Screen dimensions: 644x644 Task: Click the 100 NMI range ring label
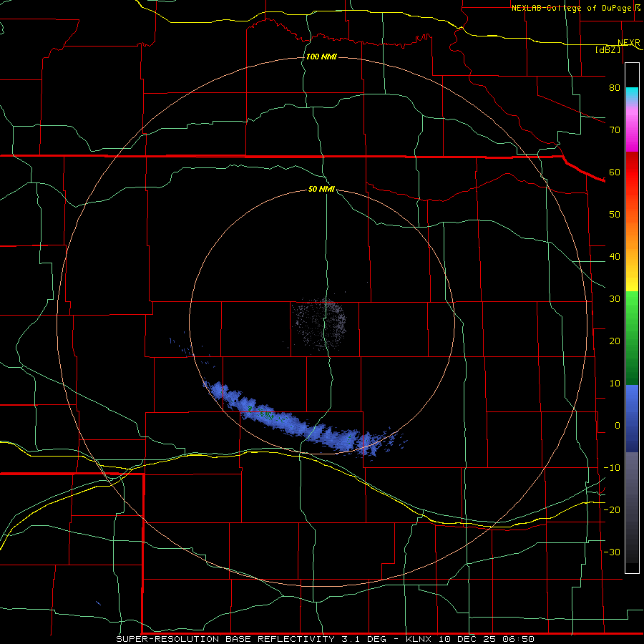321,57
